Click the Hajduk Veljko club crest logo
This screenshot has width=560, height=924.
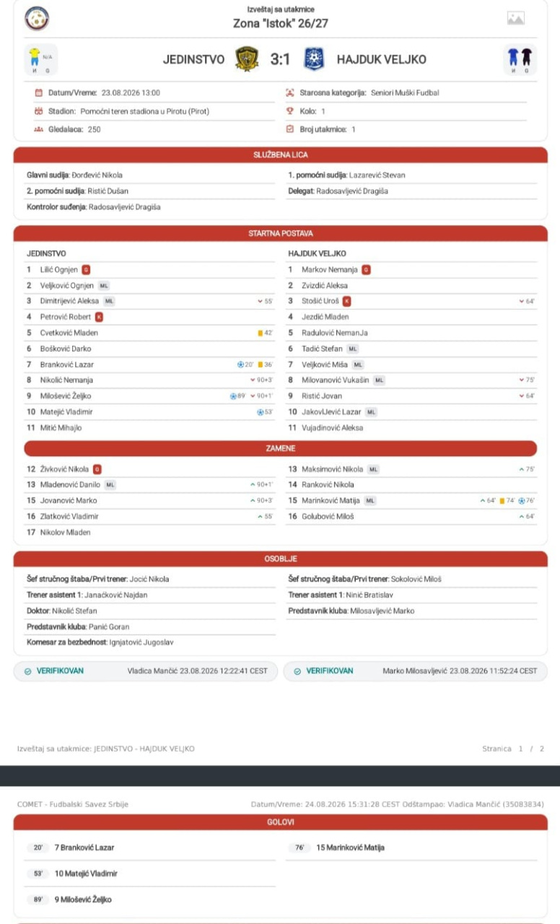pos(314,59)
